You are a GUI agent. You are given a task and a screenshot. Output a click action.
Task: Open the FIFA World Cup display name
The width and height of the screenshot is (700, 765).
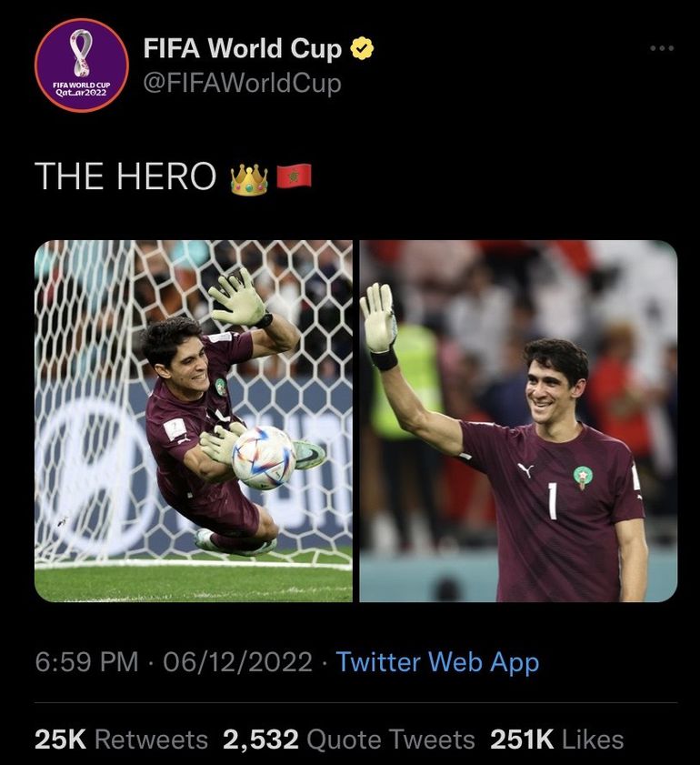click(243, 49)
